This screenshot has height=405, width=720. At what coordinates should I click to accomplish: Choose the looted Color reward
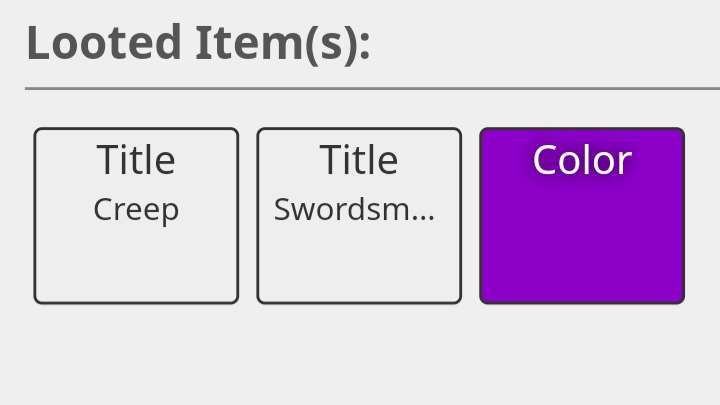[582, 215]
